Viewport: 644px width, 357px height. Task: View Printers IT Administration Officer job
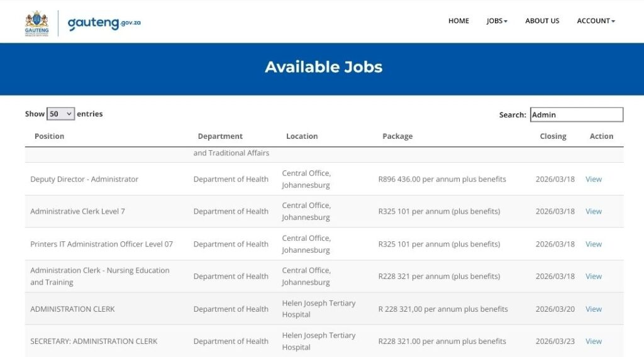594,244
